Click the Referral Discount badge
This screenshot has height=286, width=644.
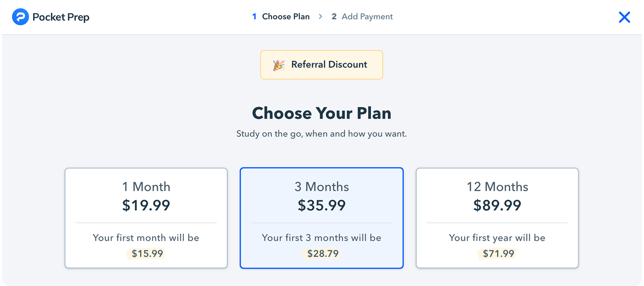(322, 65)
